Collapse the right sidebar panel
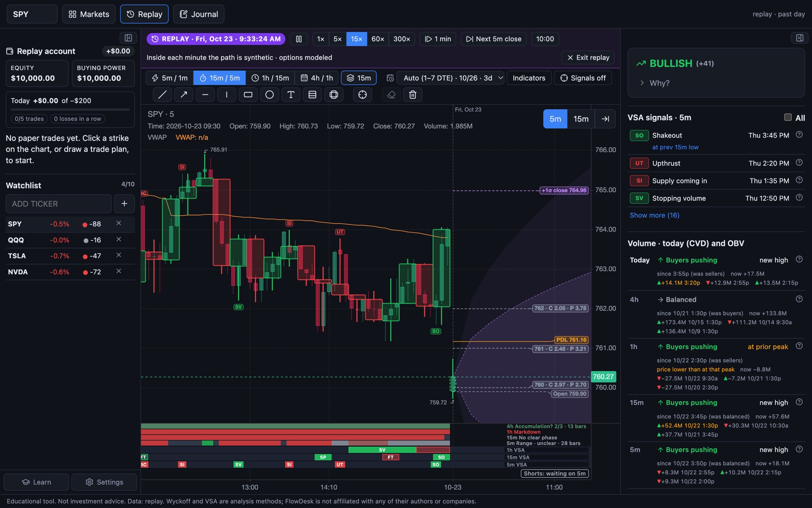 (x=800, y=38)
